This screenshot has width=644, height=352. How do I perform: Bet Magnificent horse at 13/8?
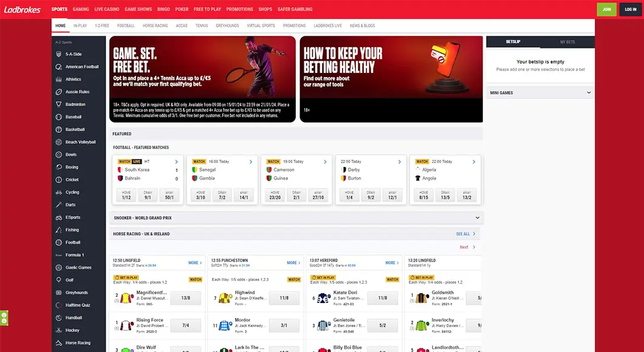tap(186, 298)
